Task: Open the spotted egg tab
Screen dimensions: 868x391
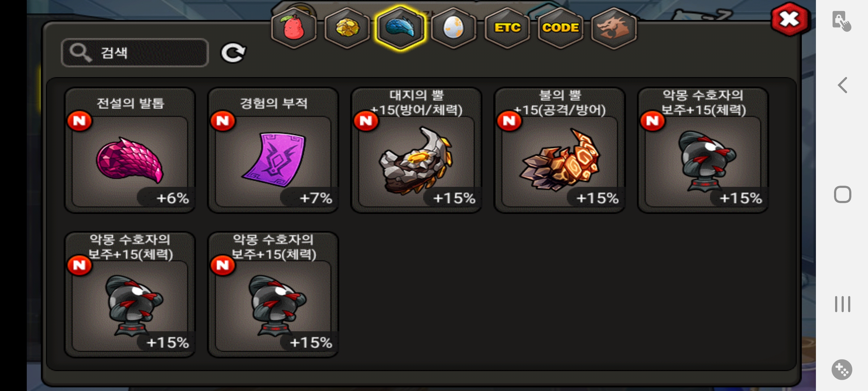Action: click(454, 28)
